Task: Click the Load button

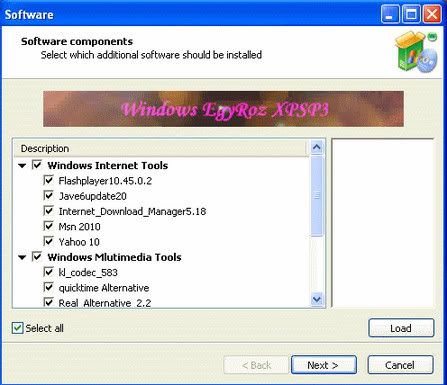Action: tap(401, 328)
